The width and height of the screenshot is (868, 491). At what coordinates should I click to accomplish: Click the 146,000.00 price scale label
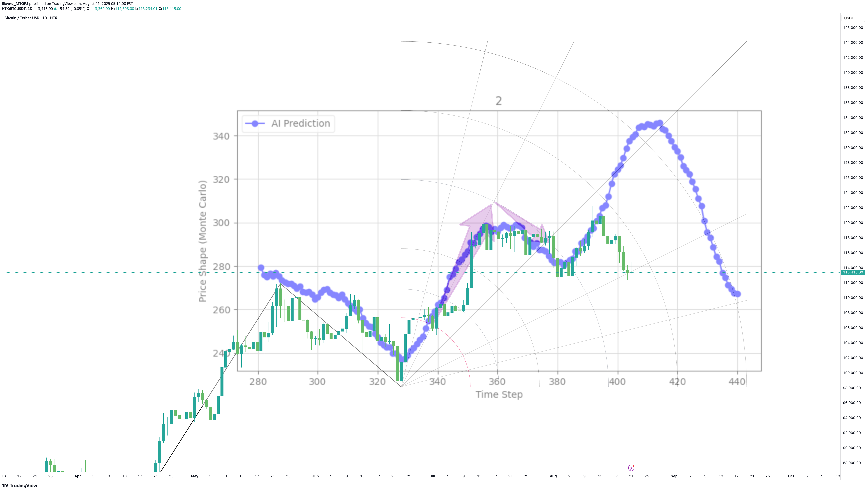pyautogui.click(x=853, y=28)
